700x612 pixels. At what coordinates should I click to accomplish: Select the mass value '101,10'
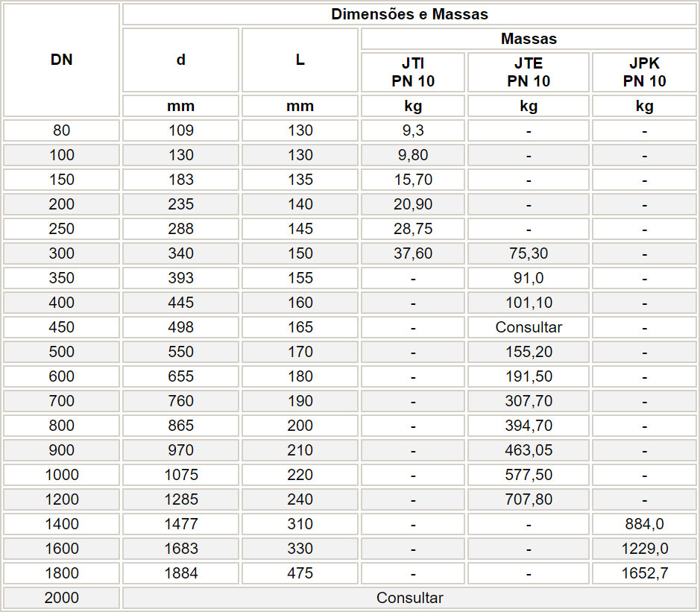coord(529,302)
